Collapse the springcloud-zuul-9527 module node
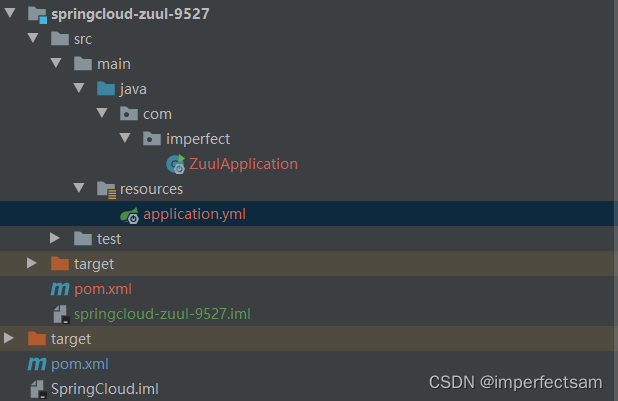 10,13
